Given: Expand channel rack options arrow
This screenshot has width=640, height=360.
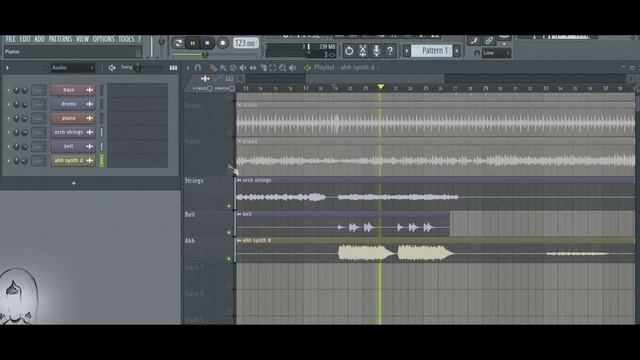Looking at the screenshot, I should coord(7,68).
